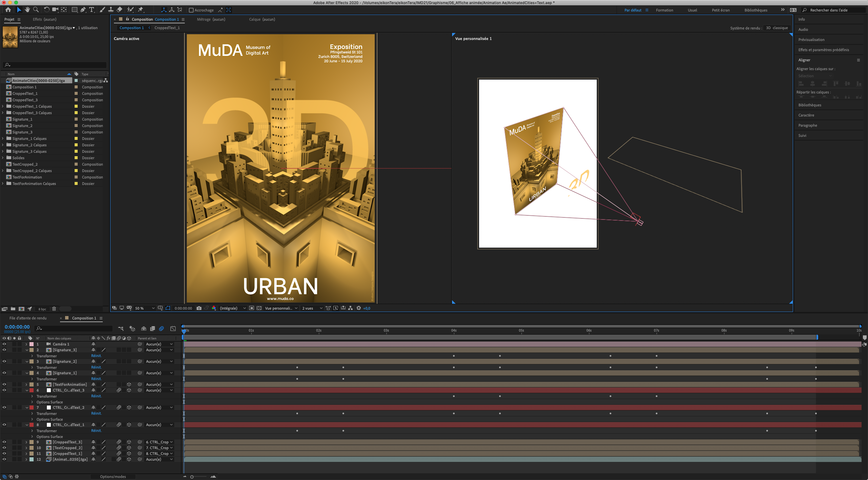Select the Hand tool
868x480 pixels.
coord(27,10)
